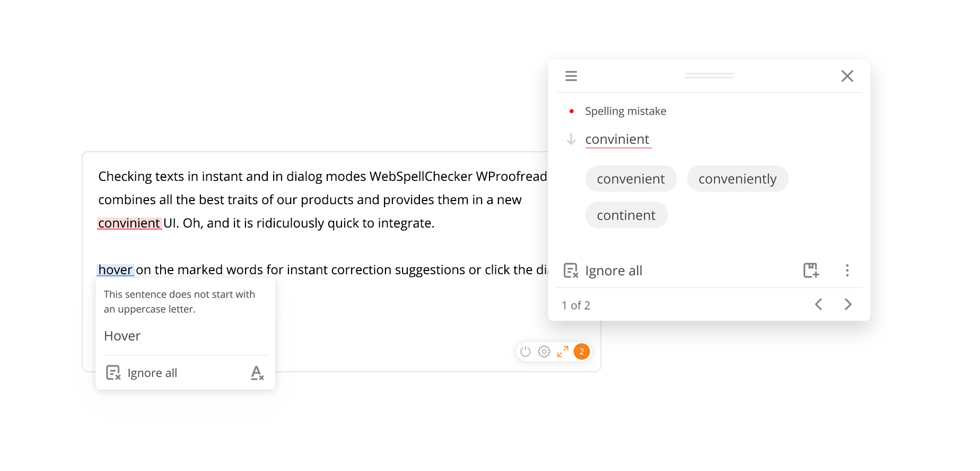Screen dimensions: 980x471
Task: Open the three-dot more options menu
Action: [x=847, y=271]
